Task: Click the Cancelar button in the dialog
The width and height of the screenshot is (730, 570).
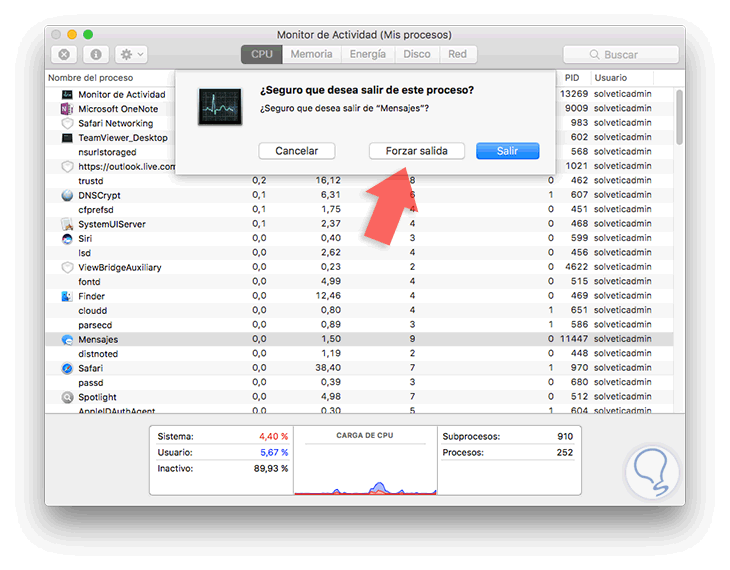Action: pos(297,151)
